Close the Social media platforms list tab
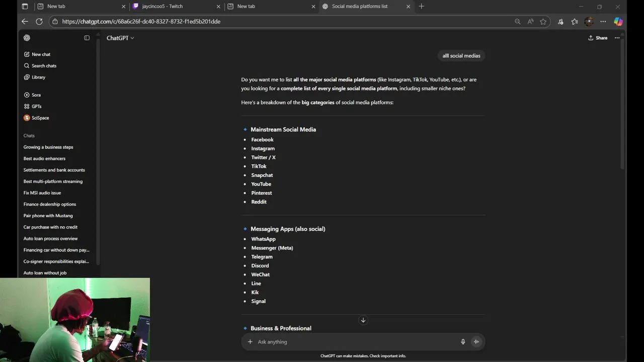Screen dimensions: 644x362 click(x=408, y=7)
